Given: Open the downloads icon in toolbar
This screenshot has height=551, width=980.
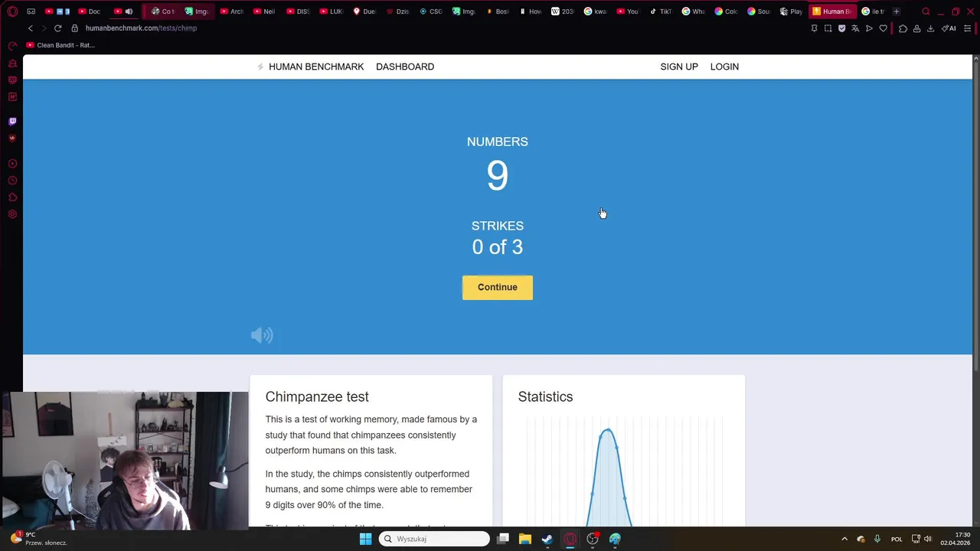Looking at the screenshot, I should coord(930,28).
